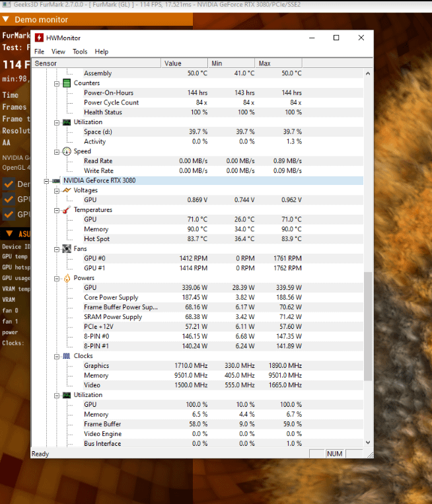Collapse the ASUS panel triangle in FurMark
This screenshot has height=504, width=432.
click(x=9, y=233)
